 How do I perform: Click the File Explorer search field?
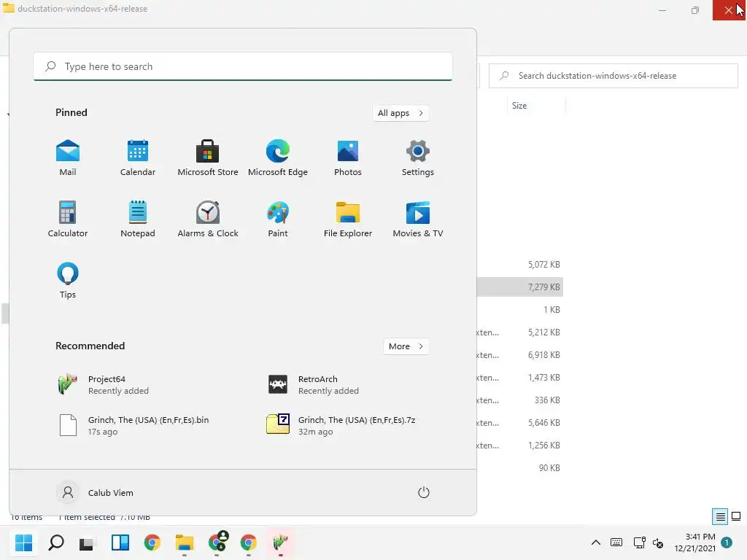(x=613, y=76)
